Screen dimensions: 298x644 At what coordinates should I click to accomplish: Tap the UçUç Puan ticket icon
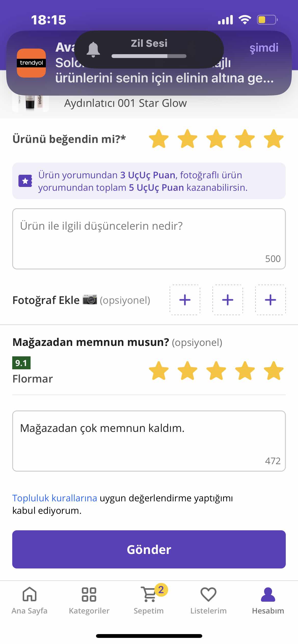pos(25,181)
